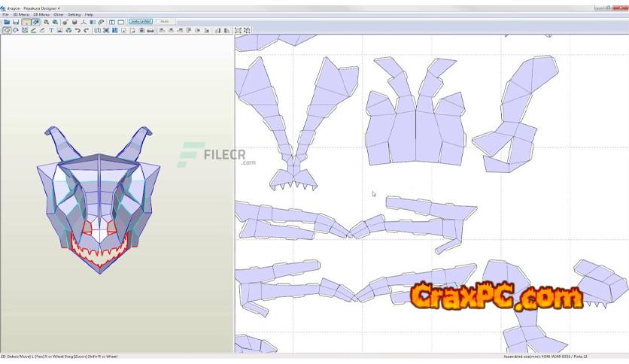
Task: Click the dragon head 3D model
Action: tap(99, 201)
